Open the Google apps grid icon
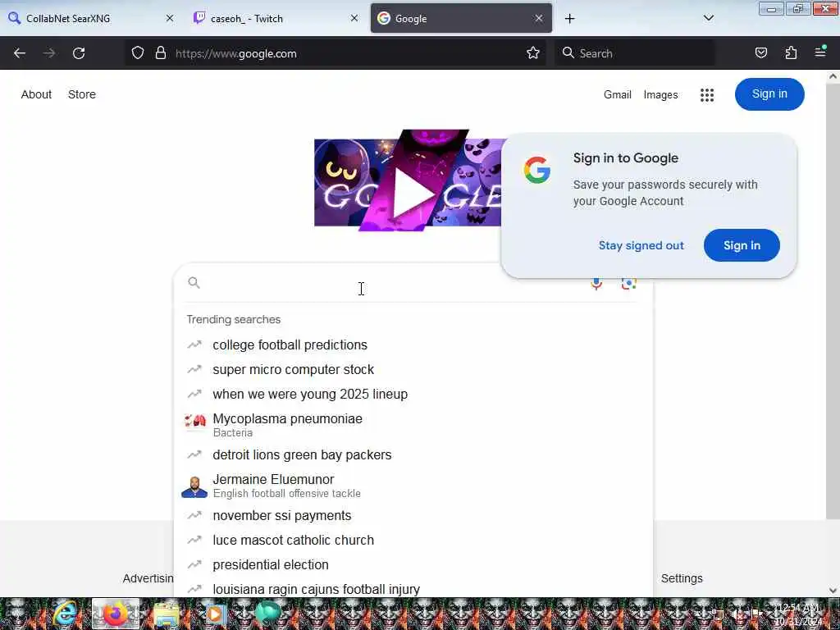This screenshot has width=840, height=630. point(706,95)
